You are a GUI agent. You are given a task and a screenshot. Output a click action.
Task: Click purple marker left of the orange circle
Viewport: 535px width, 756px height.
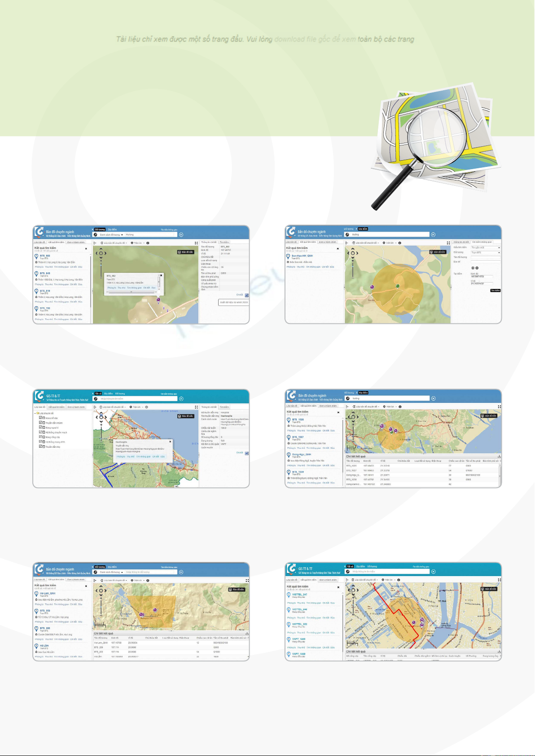pyautogui.click(x=372, y=287)
